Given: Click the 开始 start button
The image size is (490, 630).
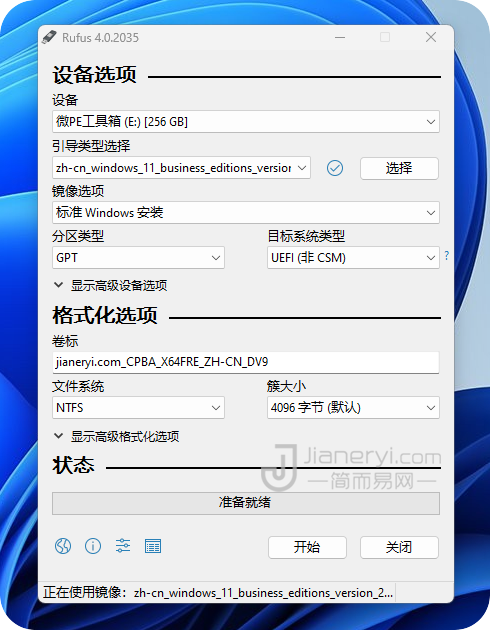Looking at the screenshot, I should [x=307, y=547].
